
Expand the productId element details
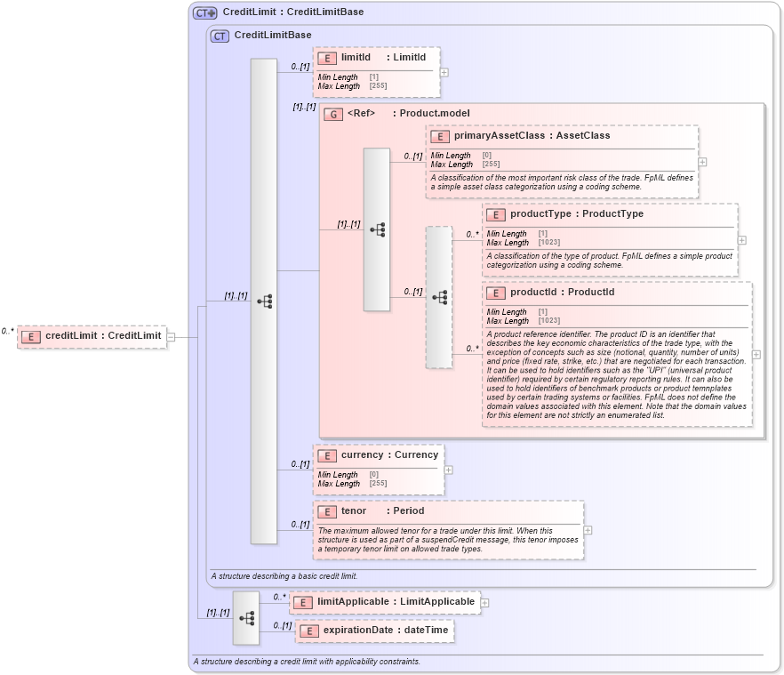click(756, 354)
